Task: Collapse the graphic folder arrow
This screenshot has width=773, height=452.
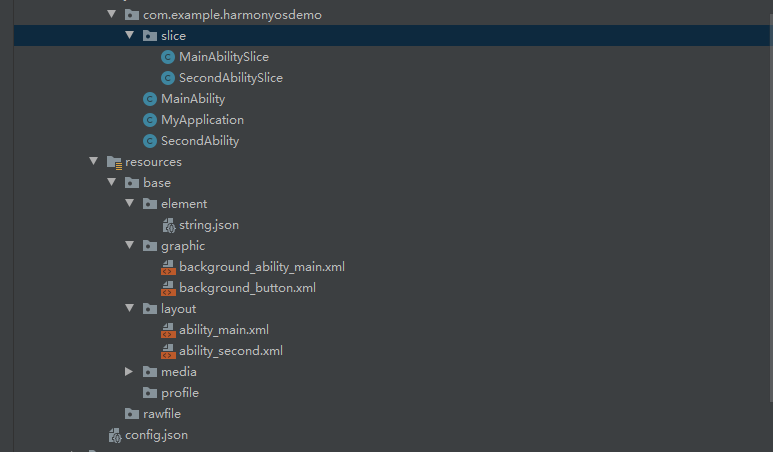Action: click(x=130, y=245)
